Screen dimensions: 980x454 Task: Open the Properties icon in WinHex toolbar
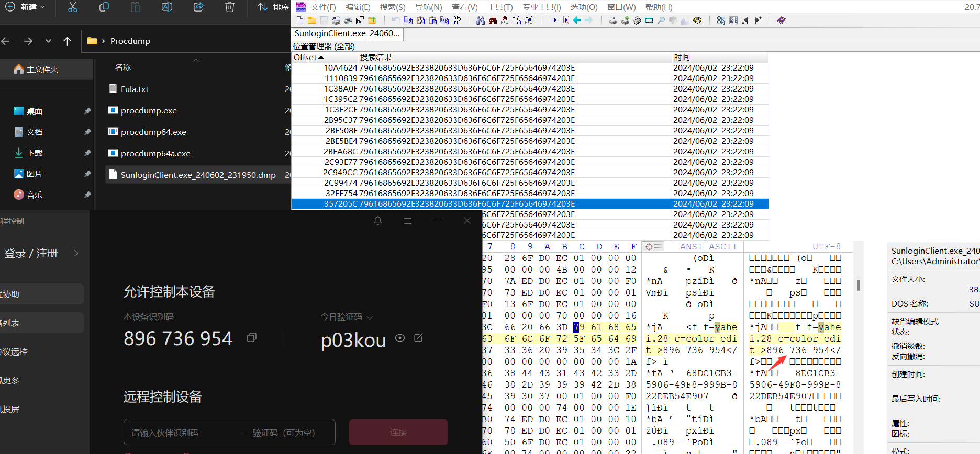(x=360, y=20)
